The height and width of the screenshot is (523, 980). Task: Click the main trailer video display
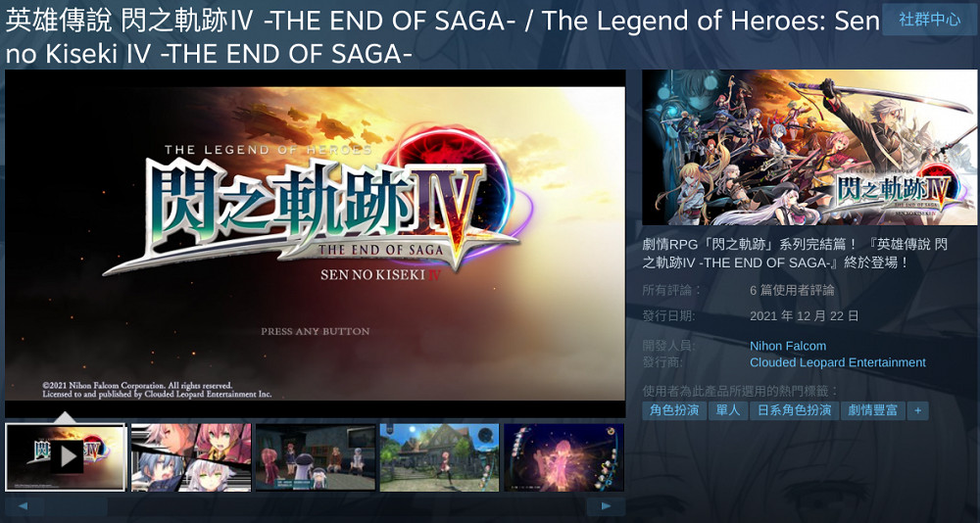pyautogui.click(x=315, y=244)
